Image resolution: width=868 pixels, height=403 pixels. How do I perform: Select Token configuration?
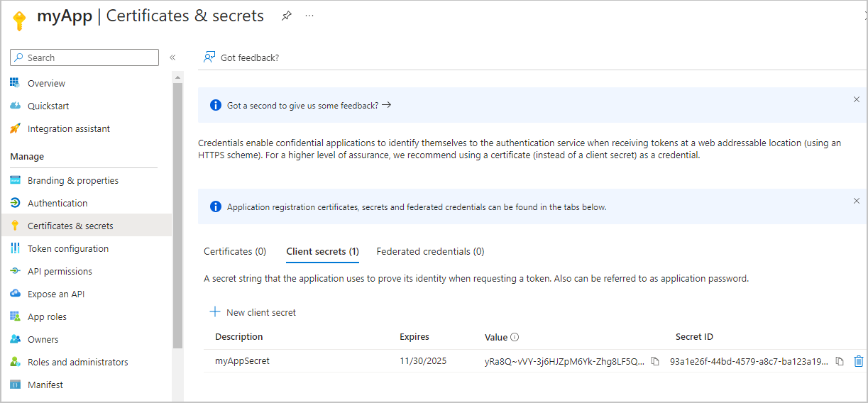click(68, 248)
